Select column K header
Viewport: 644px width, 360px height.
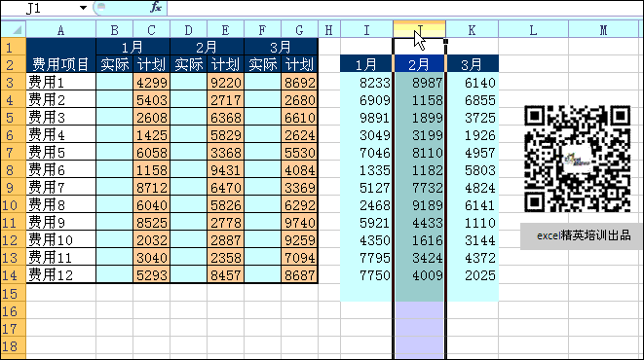[x=472, y=30]
